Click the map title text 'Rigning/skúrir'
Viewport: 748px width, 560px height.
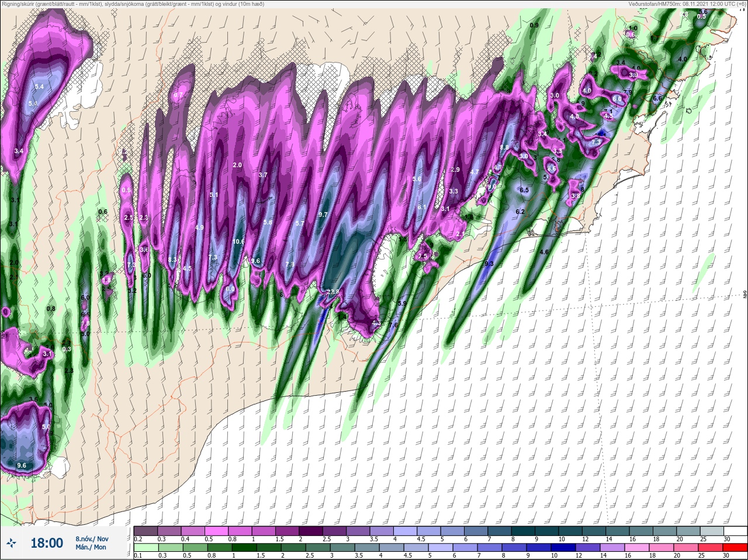18,4
